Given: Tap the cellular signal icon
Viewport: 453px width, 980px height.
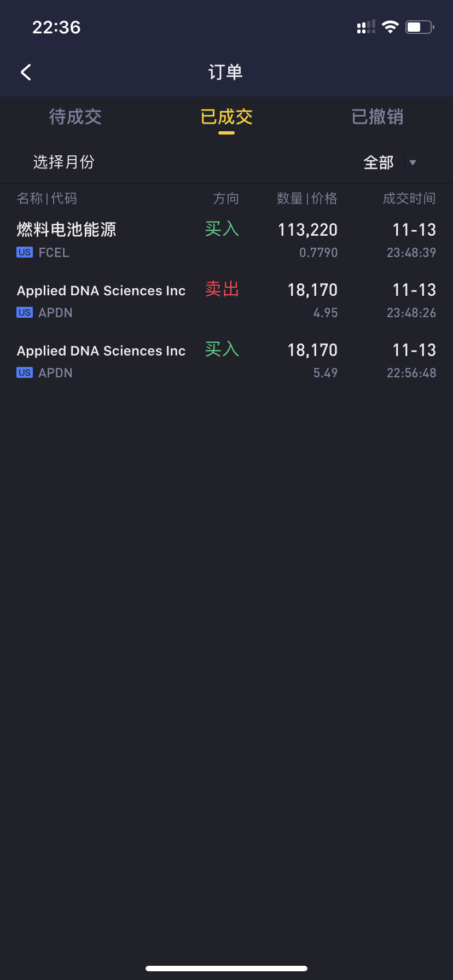Looking at the screenshot, I should [366, 27].
